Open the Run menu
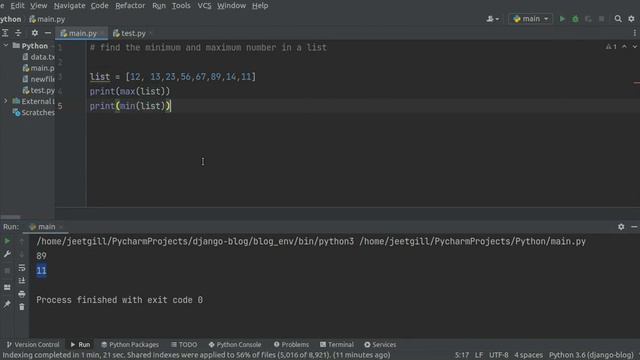 point(159,6)
